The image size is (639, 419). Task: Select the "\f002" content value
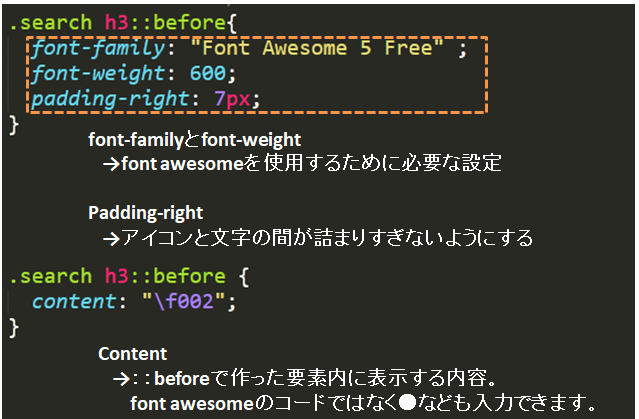183,302
